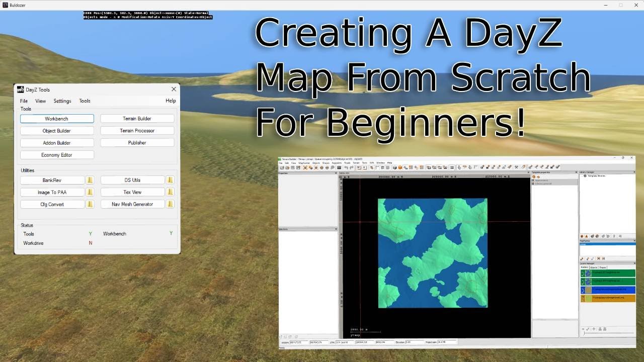This screenshot has width=644, height=362.
Task: Select Template libraries in Library manager
Action: click(x=596, y=176)
